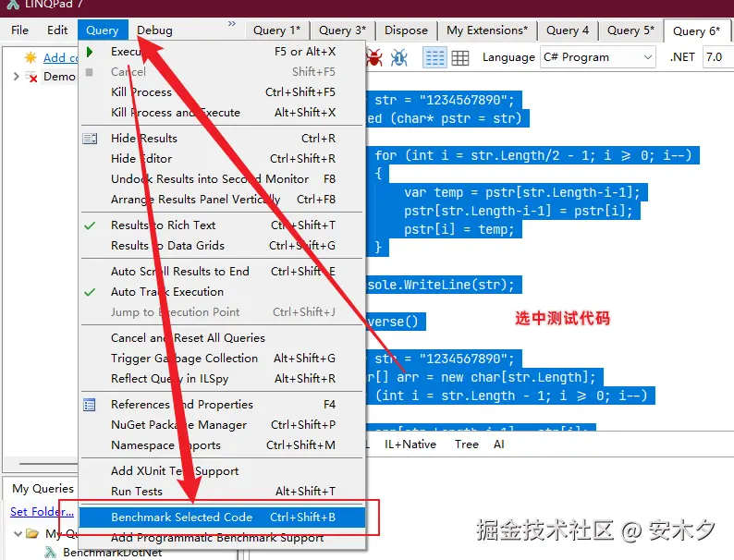Click the blue bug debug icon
734x560 pixels.
(x=399, y=57)
